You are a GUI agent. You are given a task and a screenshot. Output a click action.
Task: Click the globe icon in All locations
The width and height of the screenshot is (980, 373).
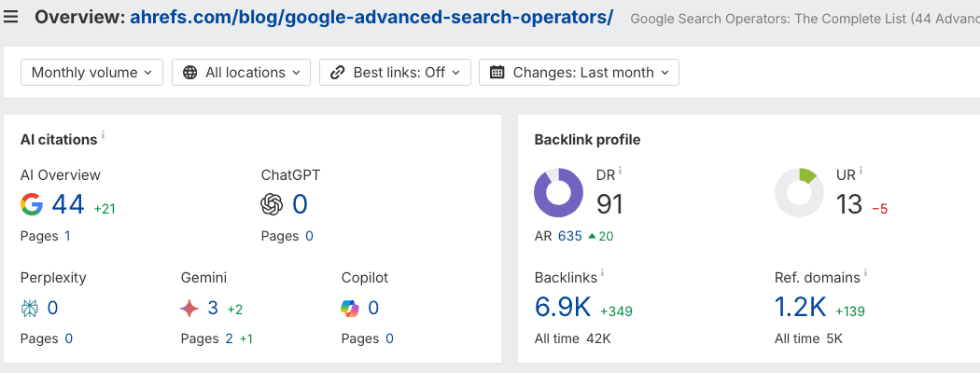(x=190, y=73)
